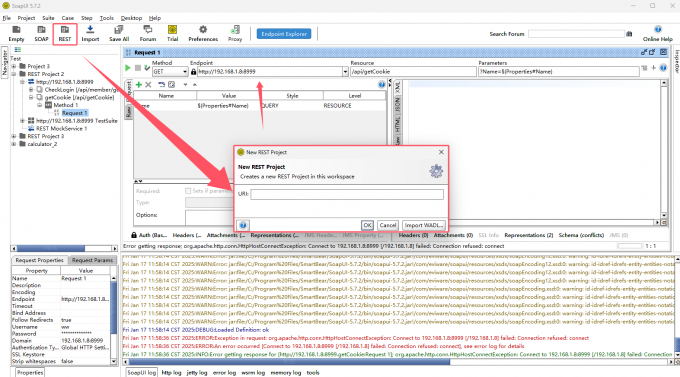Click the Save All toolbar icon
Image resolution: width=680 pixels, height=377 pixels.
coord(119,33)
